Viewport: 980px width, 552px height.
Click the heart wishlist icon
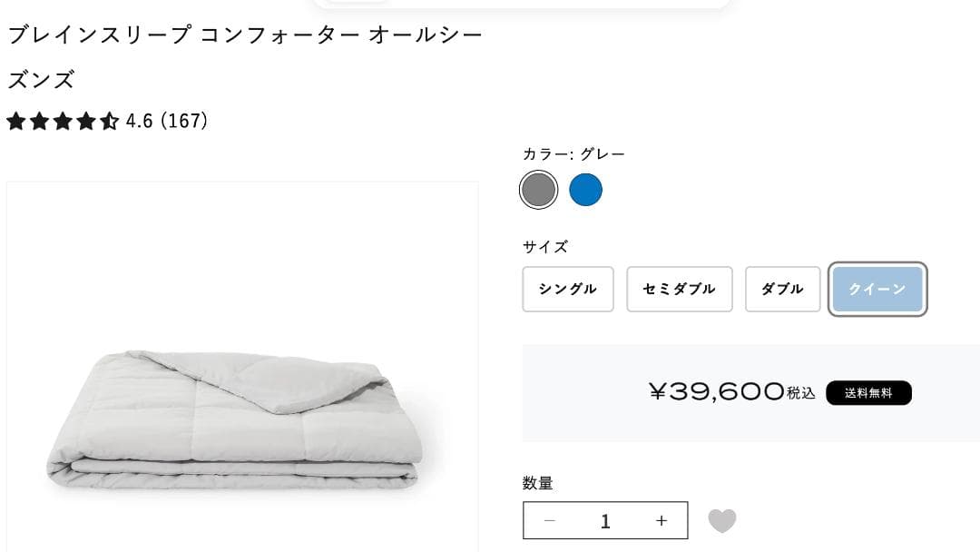[721, 522]
